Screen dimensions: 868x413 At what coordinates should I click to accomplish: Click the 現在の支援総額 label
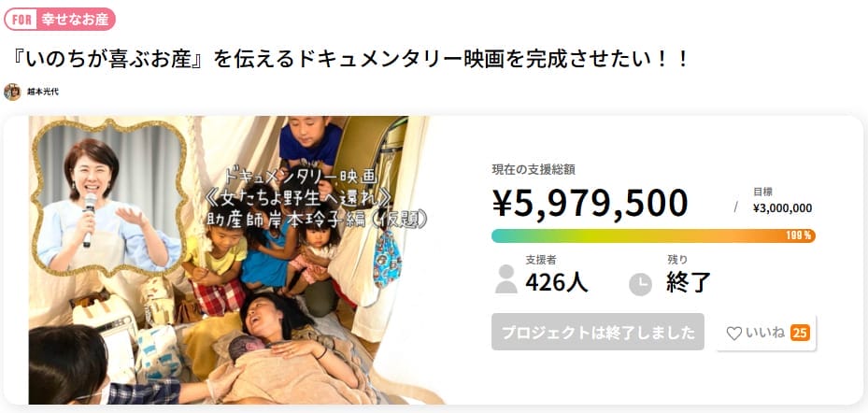534,169
